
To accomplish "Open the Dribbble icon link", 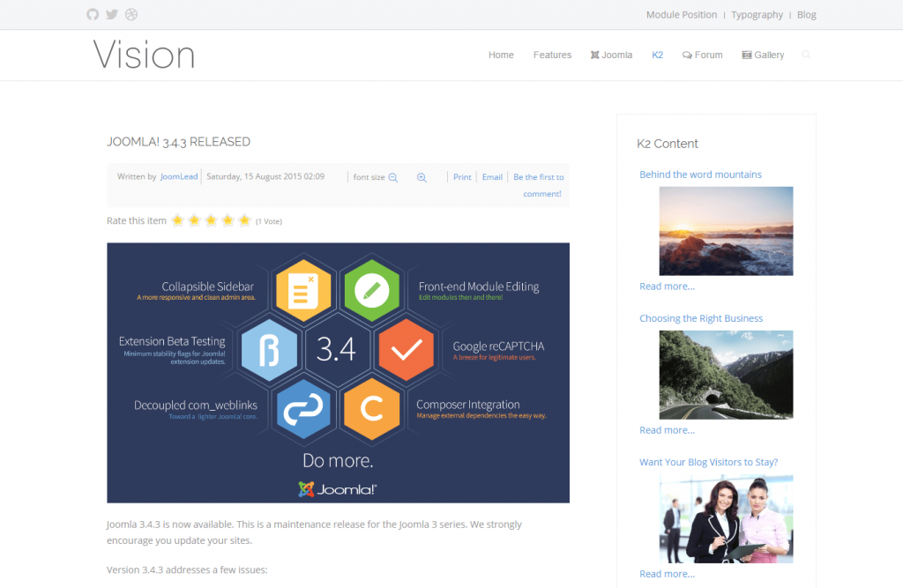I will 131,14.
